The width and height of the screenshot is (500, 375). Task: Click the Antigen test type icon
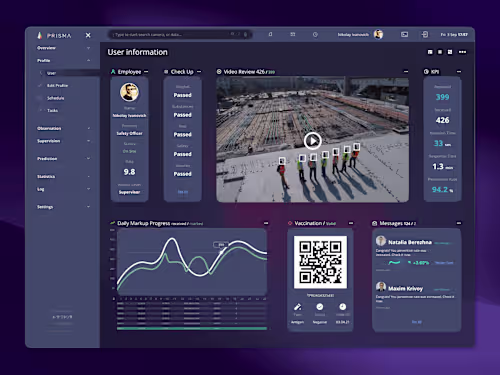[x=297, y=307]
